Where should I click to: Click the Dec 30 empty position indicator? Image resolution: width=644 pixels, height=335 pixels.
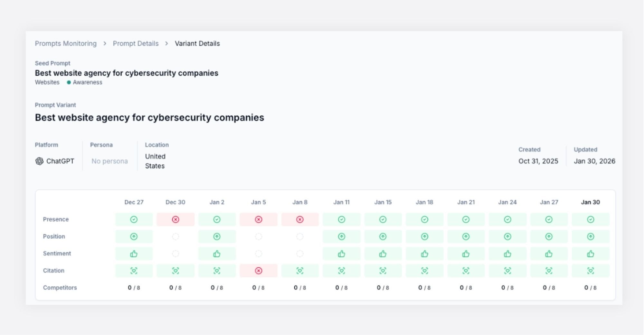[175, 237]
